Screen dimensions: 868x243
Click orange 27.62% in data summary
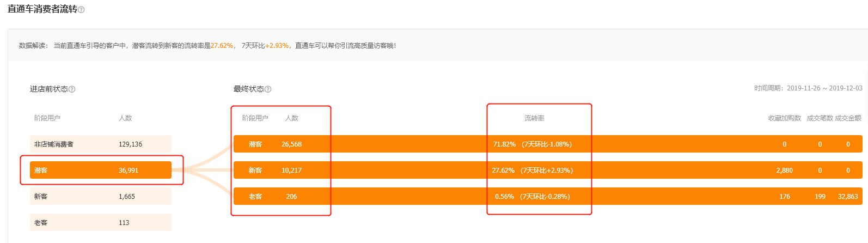[222, 46]
